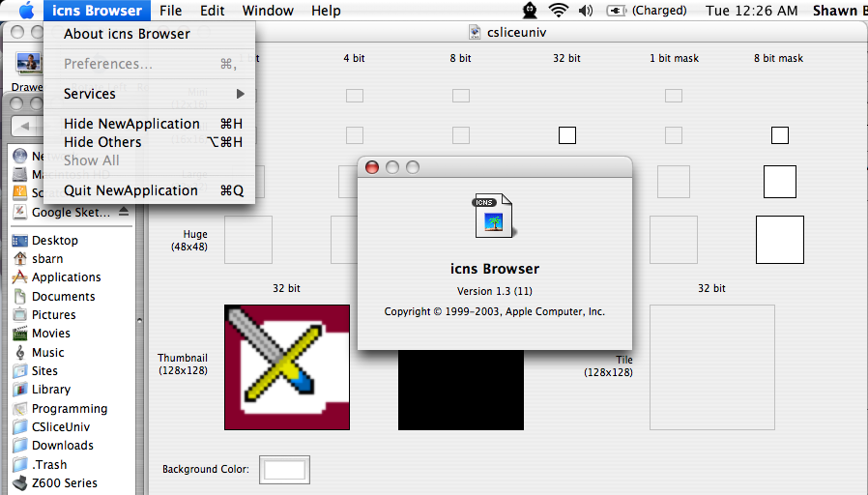Choose Hide NewApplication menu item
Screen dimensions: 868x495
click(150, 124)
